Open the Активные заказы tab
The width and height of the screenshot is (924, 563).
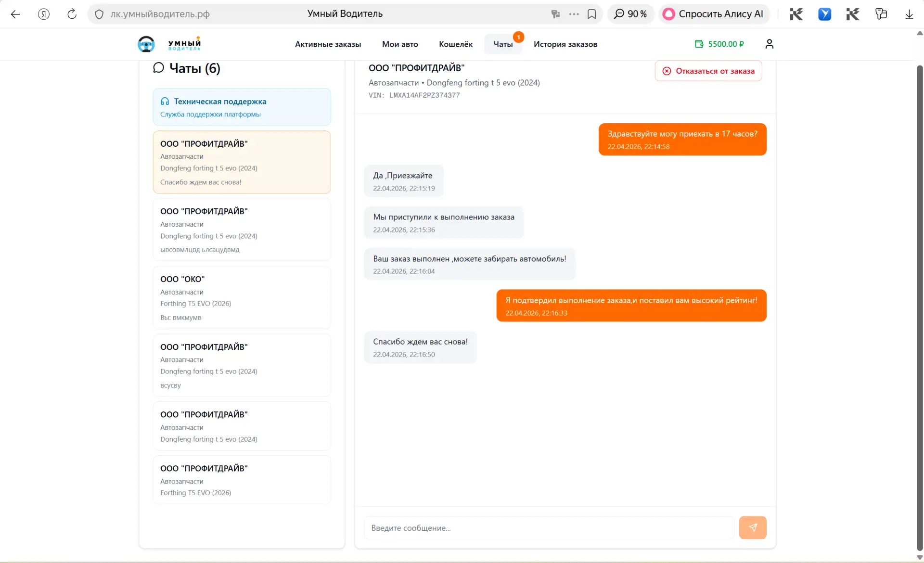click(x=328, y=44)
